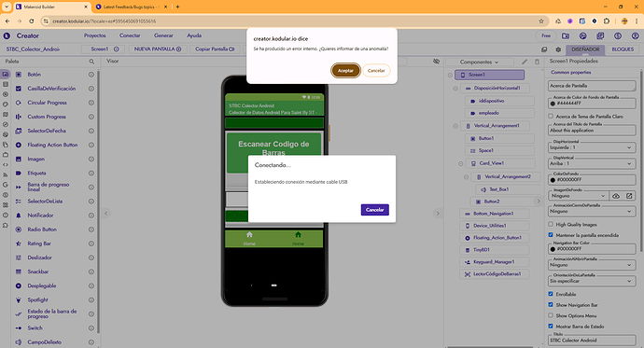This screenshot has width=644, height=348.
Task: Click the trash delete icon in Componentes
Action: [x=537, y=62]
